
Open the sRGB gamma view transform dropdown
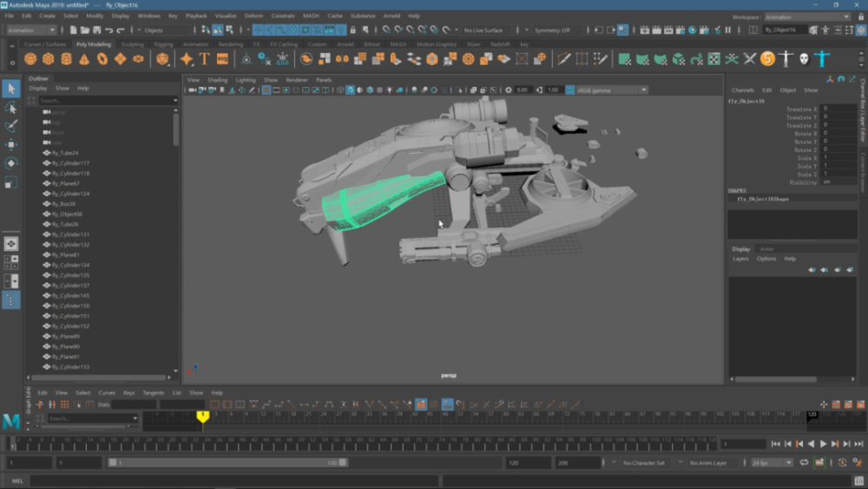606,89
